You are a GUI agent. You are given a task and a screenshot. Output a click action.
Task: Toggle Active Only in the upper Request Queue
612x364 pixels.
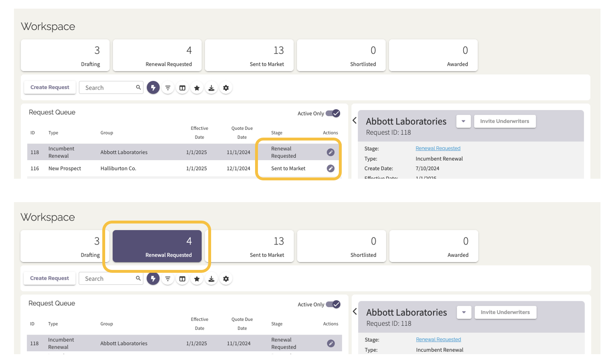coord(333,113)
